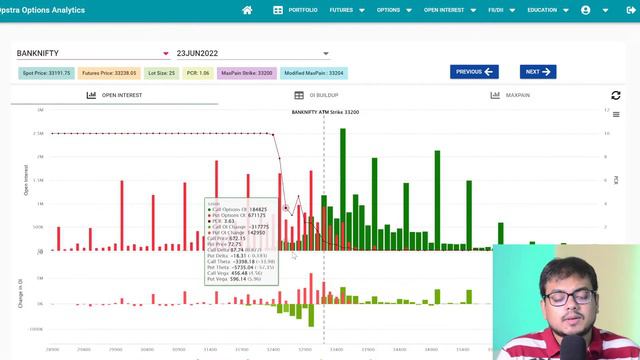The height and width of the screenshot is (360, 640).
Task: Click the BANKNIFTY ATM Strike 33200 label
Action: click(325, 112)
